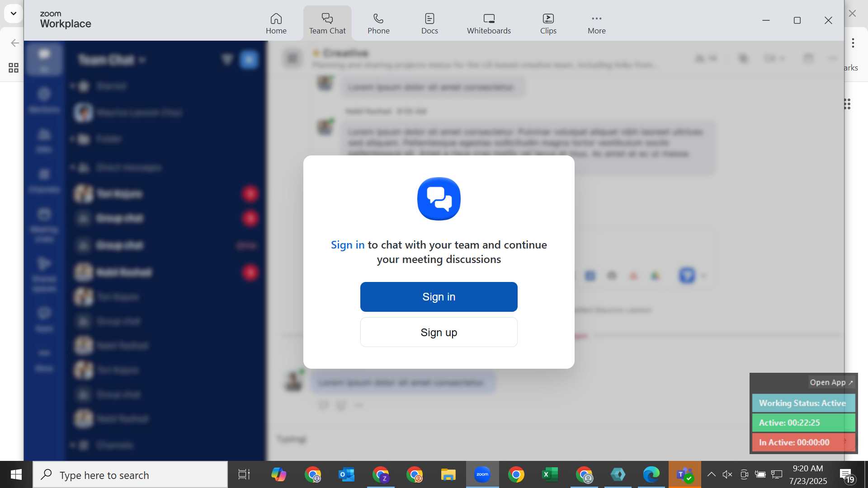The width and height of the screenshot is (868, 488).
Task: Click the battery tray icon
Action: click(760, 474)
